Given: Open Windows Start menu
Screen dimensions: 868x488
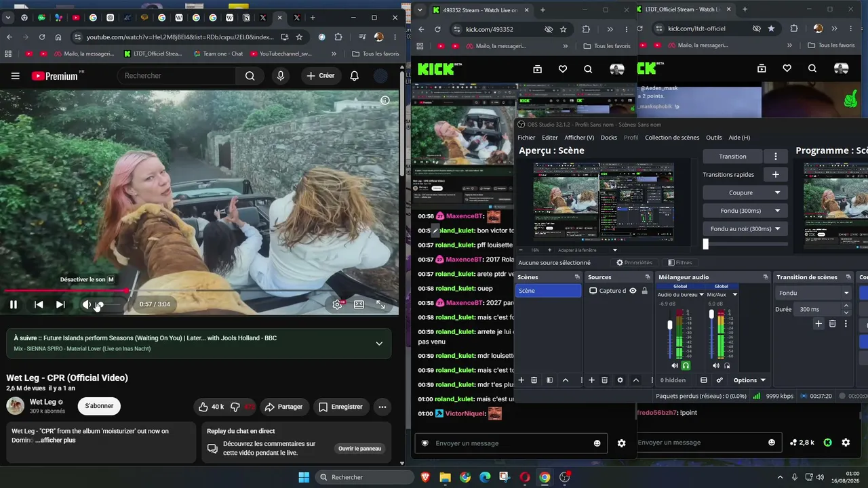Looking at the screenshot, I should 303,477.
